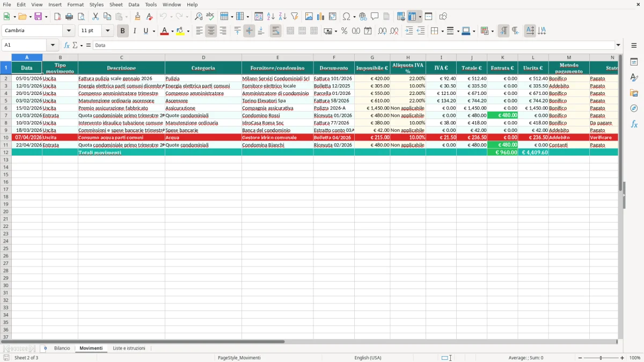Open the Styles menu
Viewport: 644px width, 362px height.
pyautogui.click(x=97, y=4)
